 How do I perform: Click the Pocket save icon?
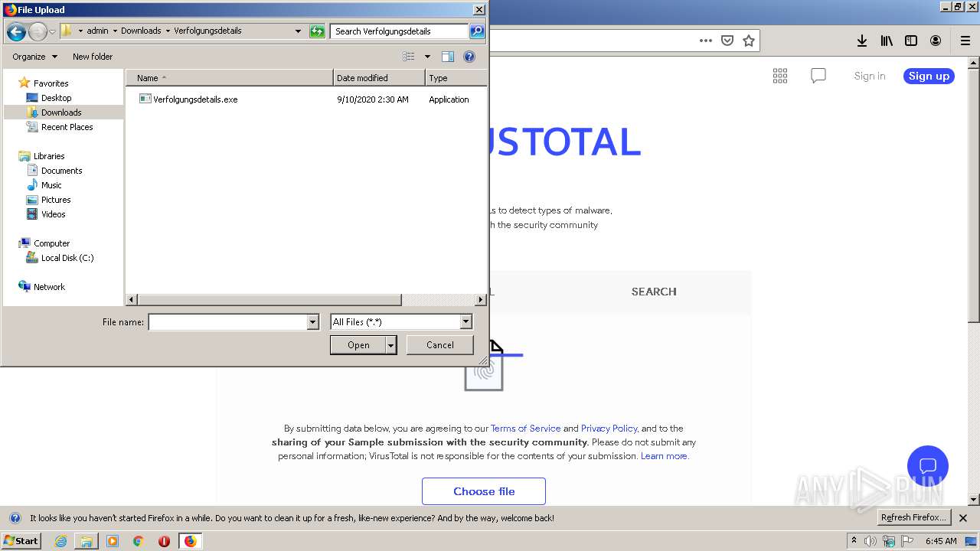(x=727, y=41)
